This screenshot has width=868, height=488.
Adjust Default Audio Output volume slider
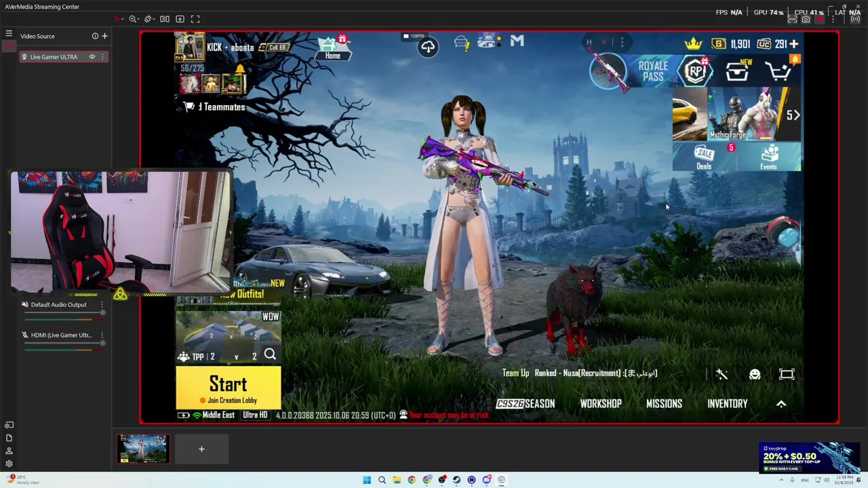click(64, 312)
